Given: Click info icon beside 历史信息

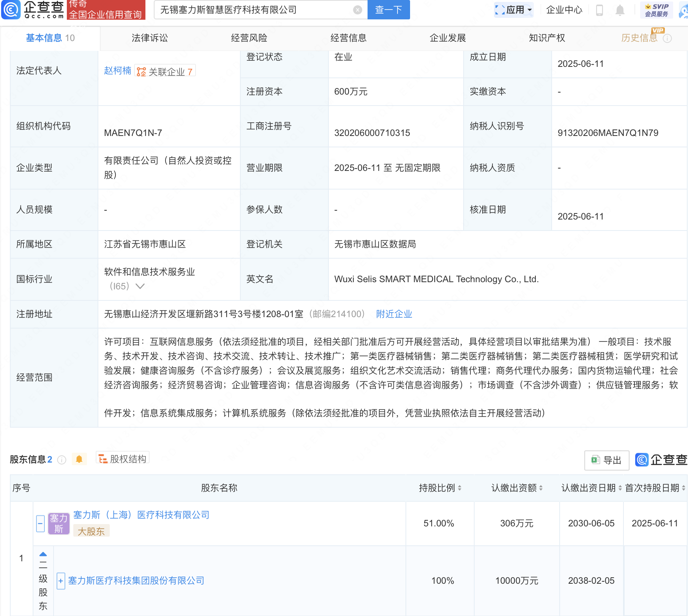Looking at the screenshot, I should (667, 38).
